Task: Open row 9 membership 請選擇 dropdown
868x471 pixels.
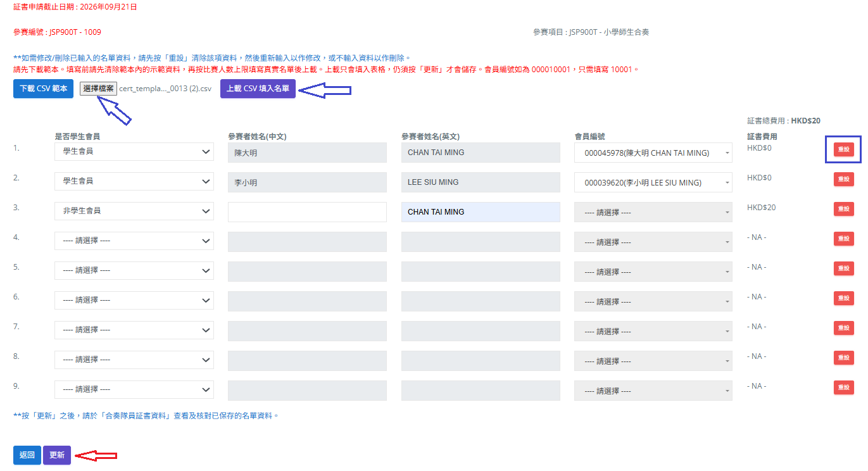Action: [134, 390]
